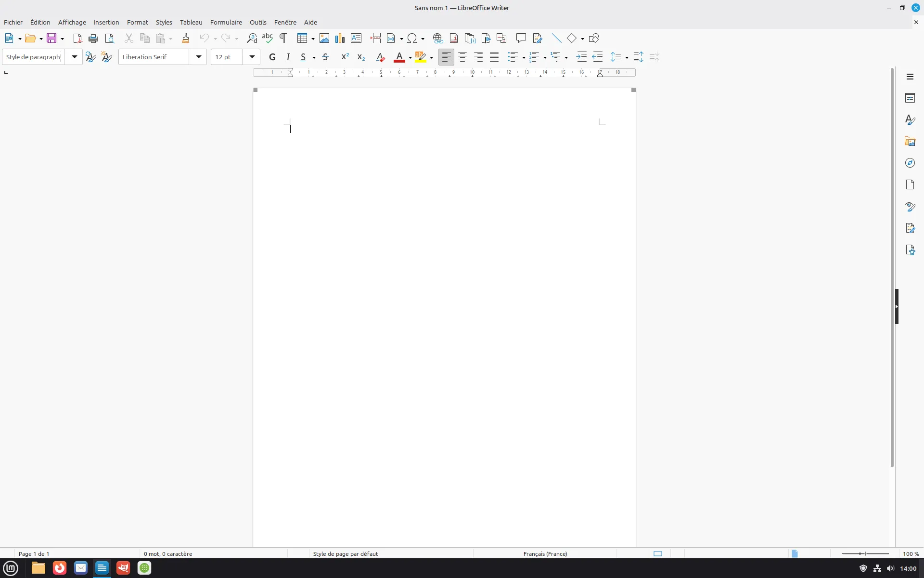Expand 12 pt font size dropdown
This screenshot has height=578, width=924.
pyautogui.click(x=252, y=57)
